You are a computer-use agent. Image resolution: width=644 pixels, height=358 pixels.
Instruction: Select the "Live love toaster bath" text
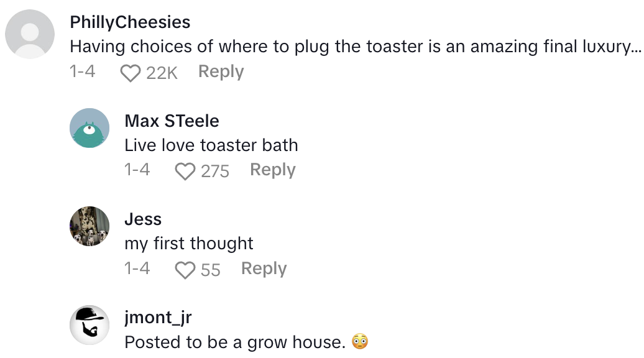point(211,145)
